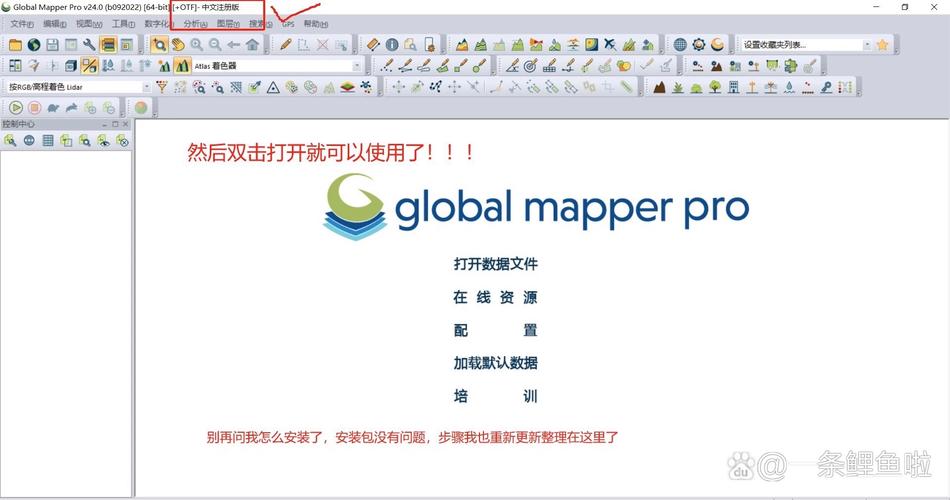Close the 控制中心 panel

(x=125, y=124)
